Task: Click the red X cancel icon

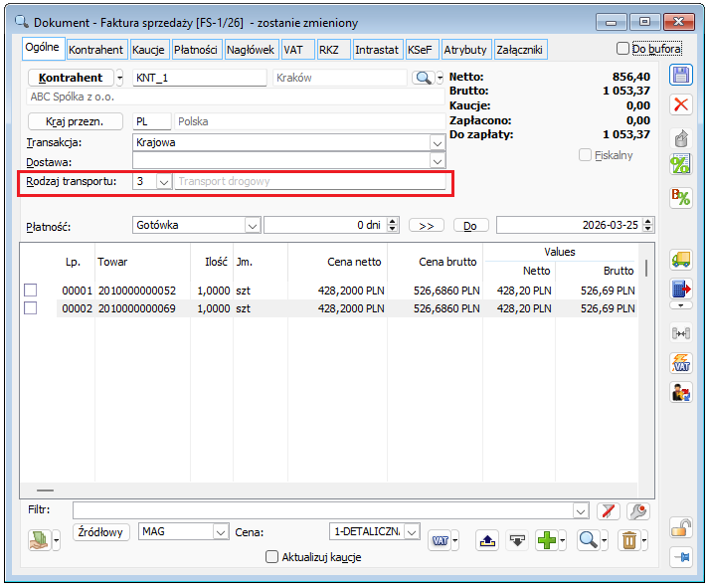Action: (x=681, y=104)
